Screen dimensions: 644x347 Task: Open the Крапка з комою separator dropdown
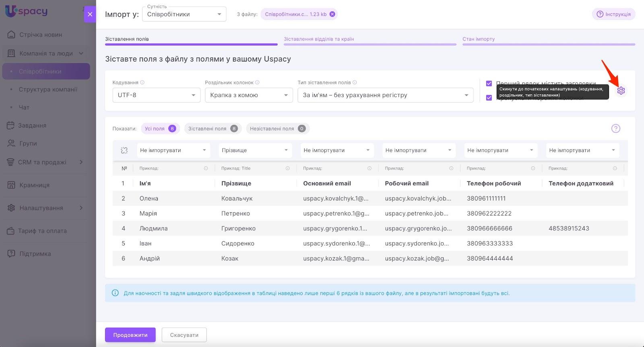248,95
